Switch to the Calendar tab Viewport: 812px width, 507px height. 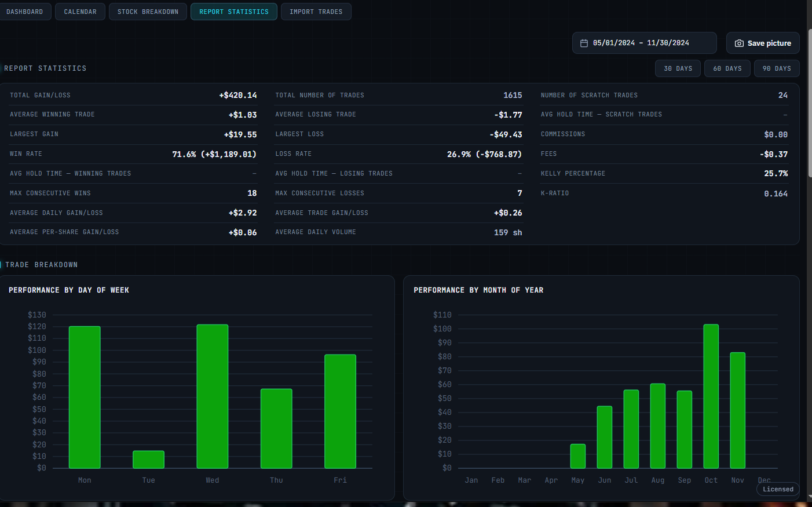[x=80, y=12]
